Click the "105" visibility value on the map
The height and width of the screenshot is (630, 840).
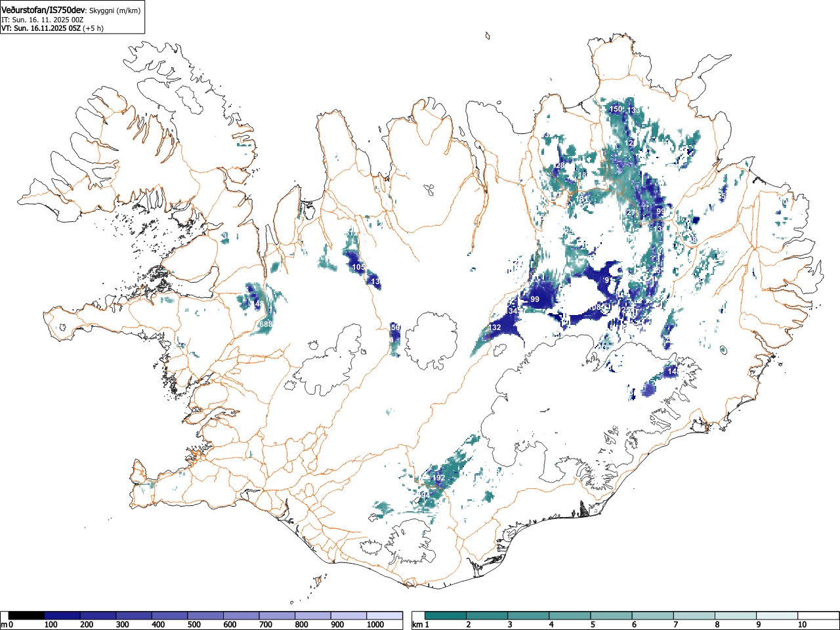(x=358, y=267)
